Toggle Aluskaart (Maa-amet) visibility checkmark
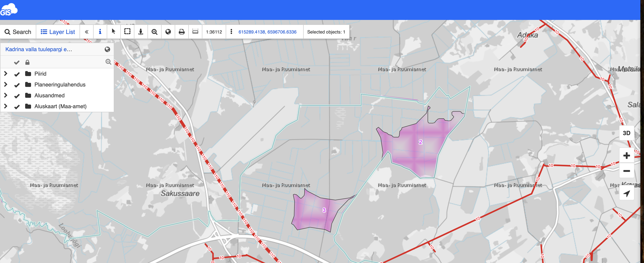Screen dimensions: 644x263 17,107
